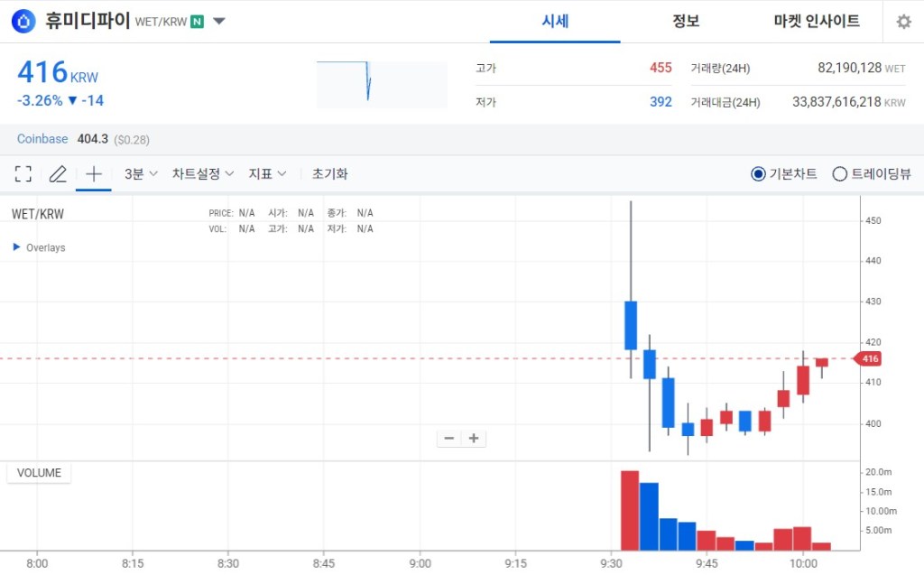Select the drawing pencil tool
Viewport: 924px width, 575px height.
57,173
